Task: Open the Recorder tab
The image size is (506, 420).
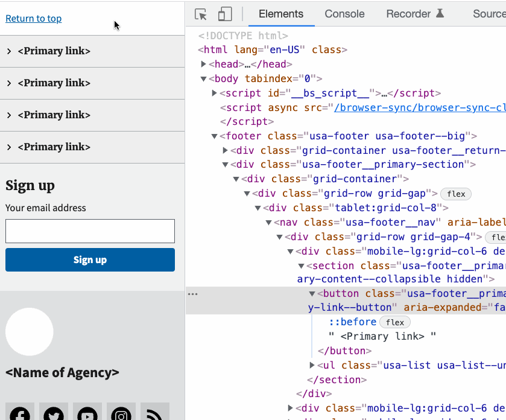Action: coord(408,14)
